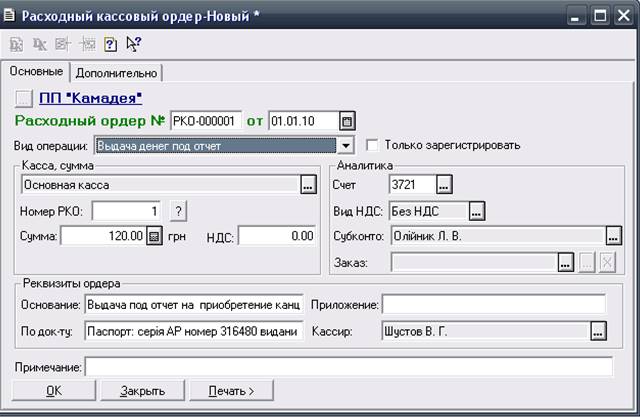Image resolution: width=640 pixels, height=417 pixels.
Task: Enable the Только зарегистрировать checkbox
Action: 374,145
